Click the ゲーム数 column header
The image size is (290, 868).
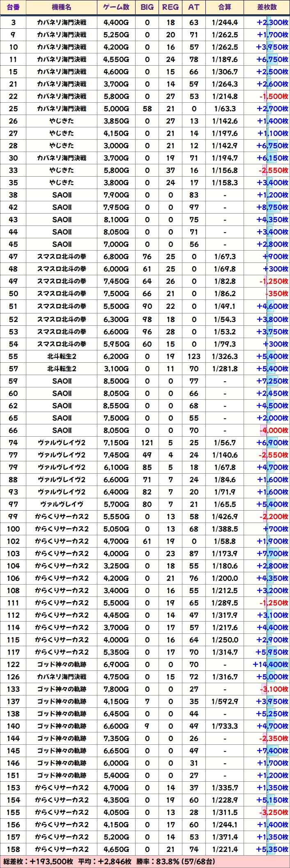point(116,7)
